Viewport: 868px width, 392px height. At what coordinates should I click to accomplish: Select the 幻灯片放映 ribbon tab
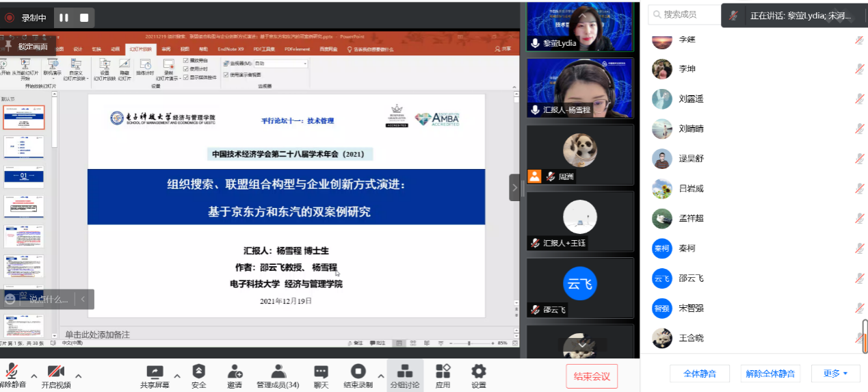click(x=140, y=49)
